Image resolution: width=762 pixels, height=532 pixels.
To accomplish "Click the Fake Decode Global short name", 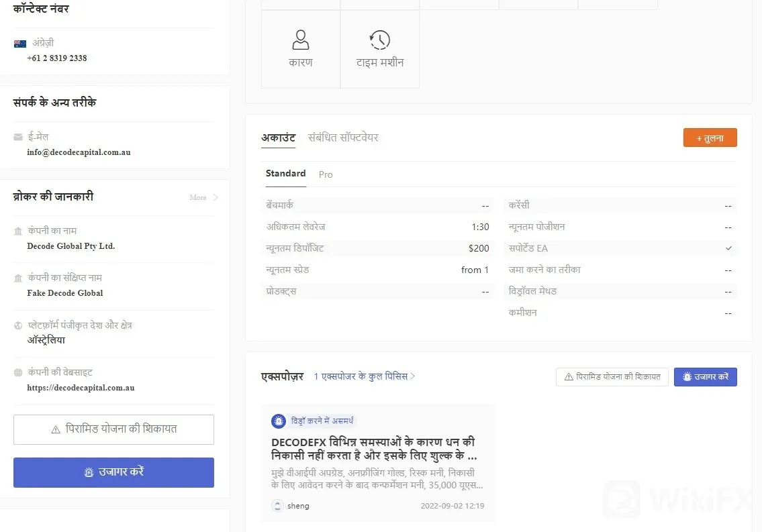I will point(65,293).
